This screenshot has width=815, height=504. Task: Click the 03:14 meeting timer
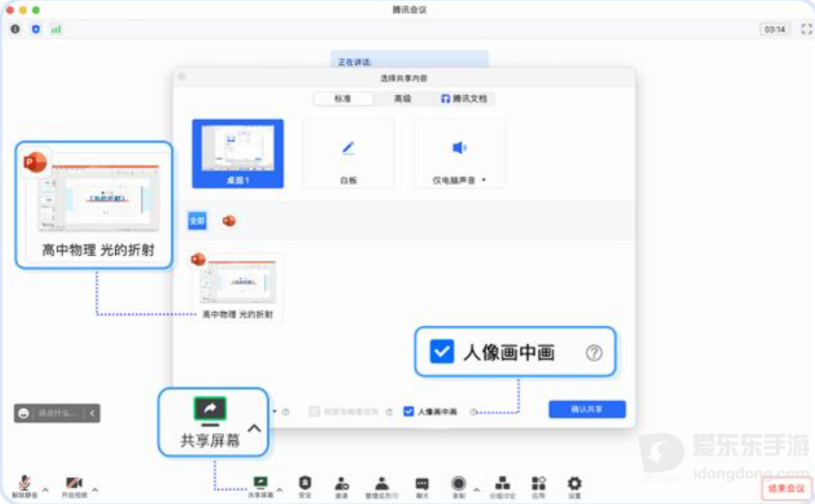click(775, 29)
